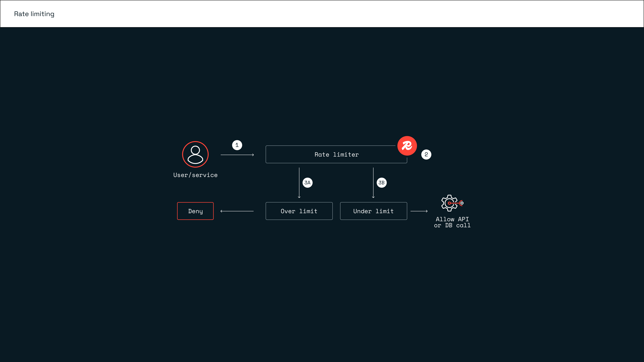Click the 'User/service' label

coord(195,175)
